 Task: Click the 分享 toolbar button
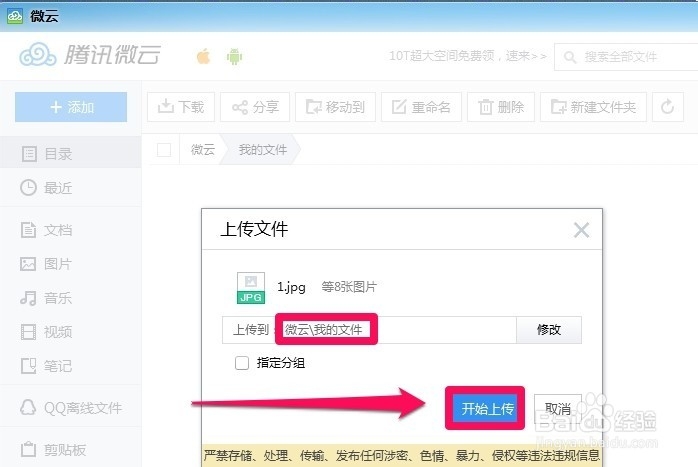255,107
